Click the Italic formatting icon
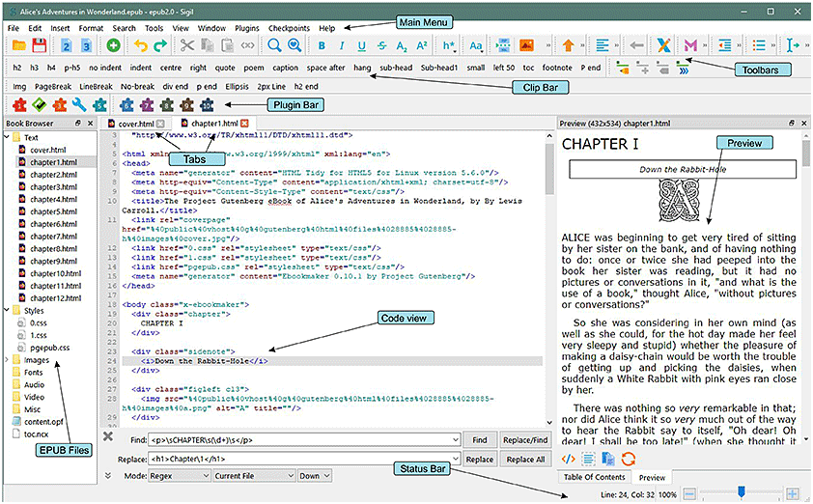 click(x=342, y=45)
